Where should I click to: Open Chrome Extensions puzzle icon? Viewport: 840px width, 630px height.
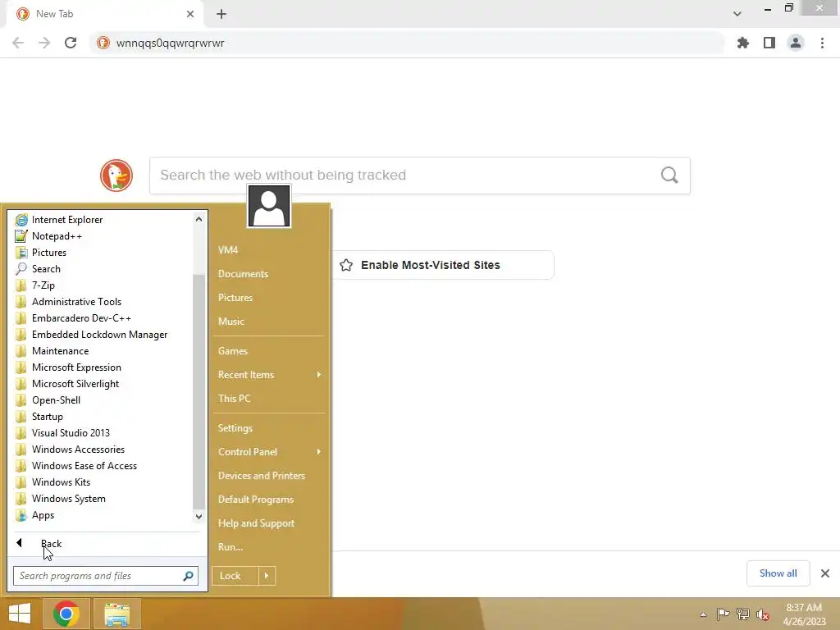pyautogui.click(x=743, y=43)
